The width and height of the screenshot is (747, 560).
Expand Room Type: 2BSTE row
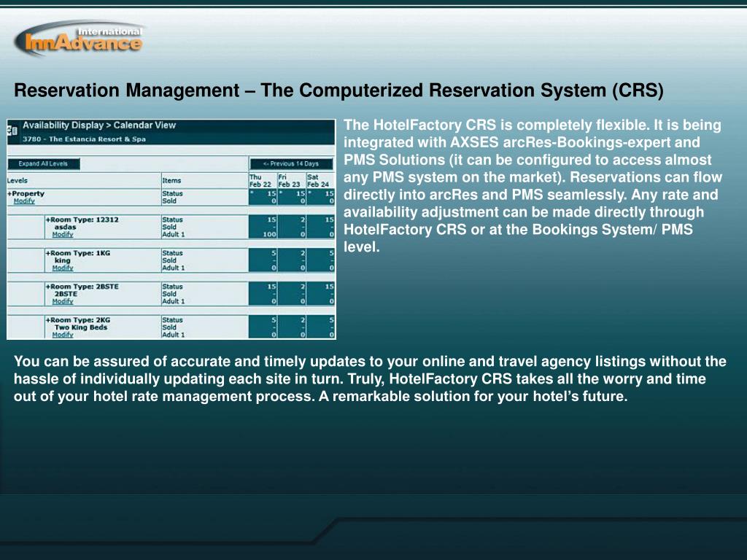click(82, 287)
